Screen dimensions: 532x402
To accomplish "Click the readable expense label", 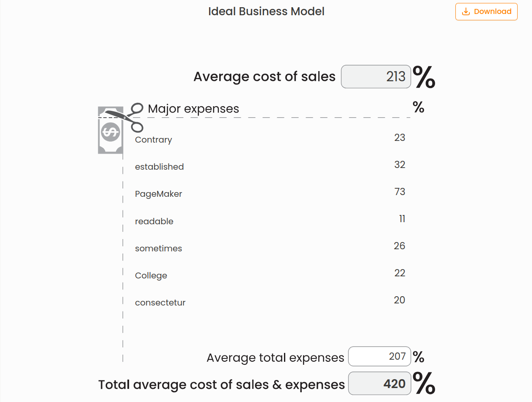I will (154, 221).
